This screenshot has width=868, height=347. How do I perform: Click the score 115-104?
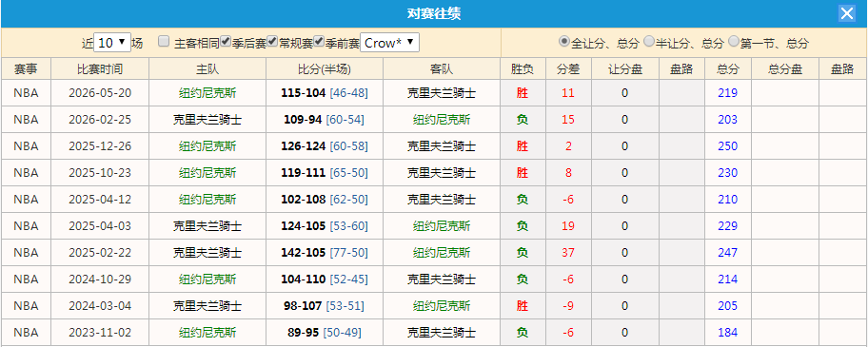304,93
